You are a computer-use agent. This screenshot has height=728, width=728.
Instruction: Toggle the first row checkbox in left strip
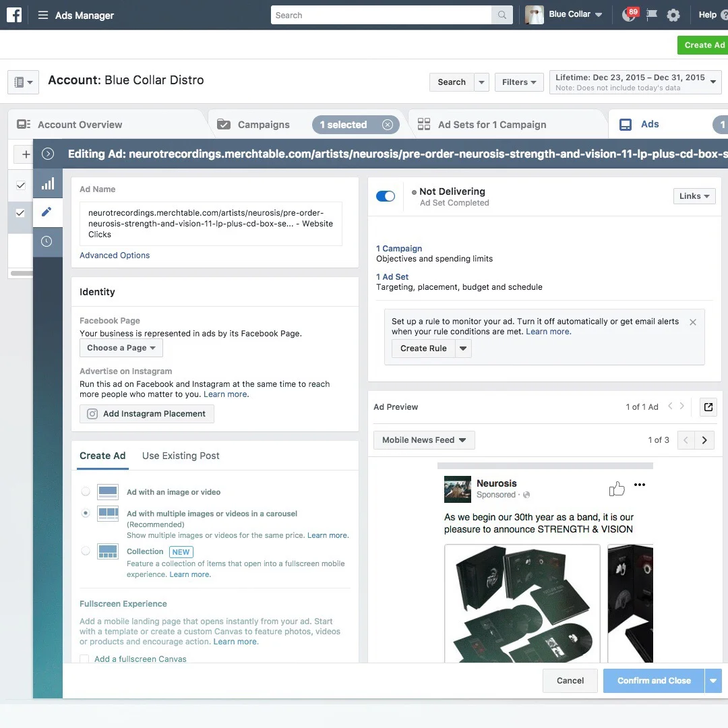pos(20,185)
